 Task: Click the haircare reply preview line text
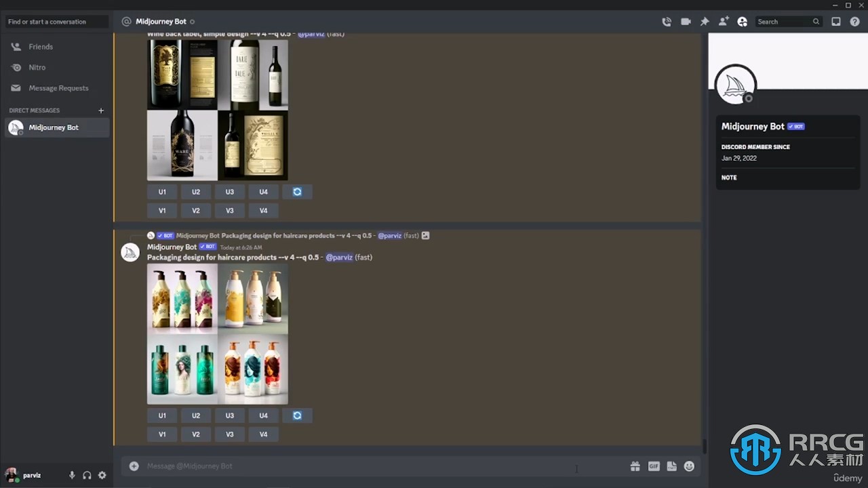click(x=296, y=236)
